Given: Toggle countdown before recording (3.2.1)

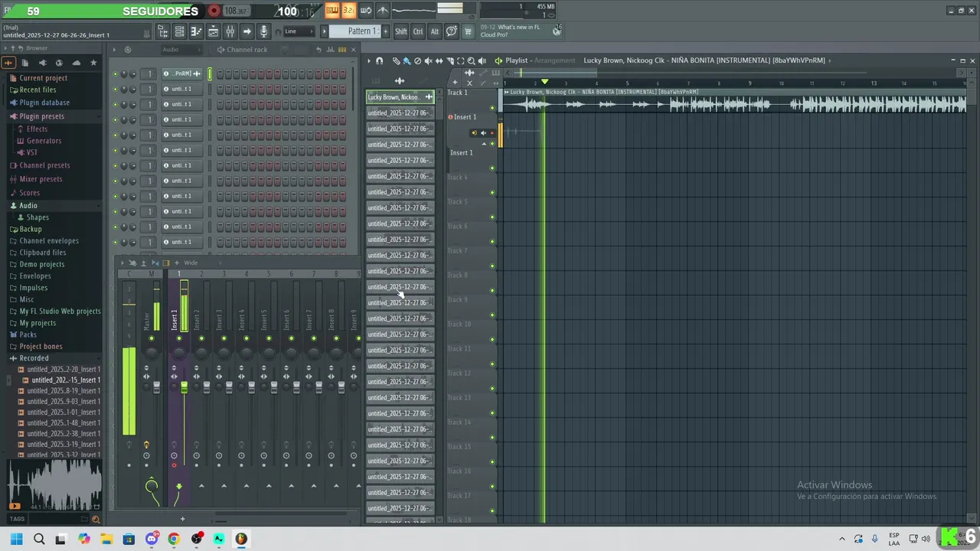Looking at the screenshot, I should [x=348, y=10].
